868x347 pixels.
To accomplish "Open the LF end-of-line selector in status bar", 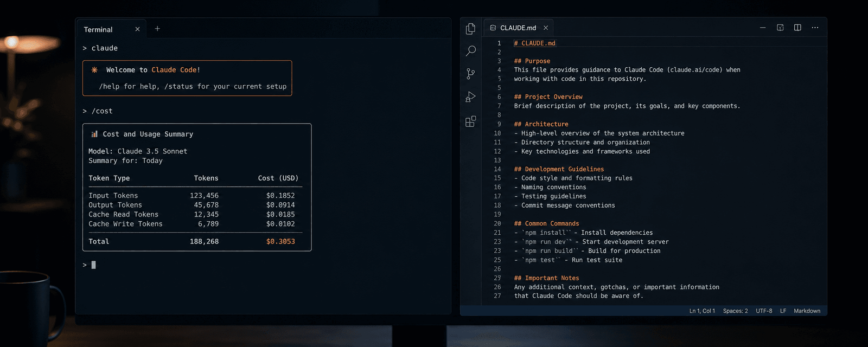I will pos(783,311).
